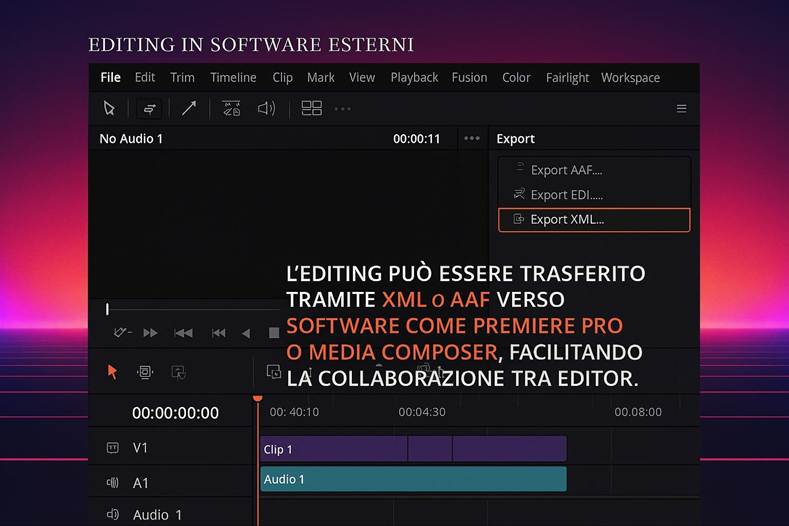Select the middle purple clip segment on V1
The height and width of the screenshot is (526, 789).
point(430,449)
